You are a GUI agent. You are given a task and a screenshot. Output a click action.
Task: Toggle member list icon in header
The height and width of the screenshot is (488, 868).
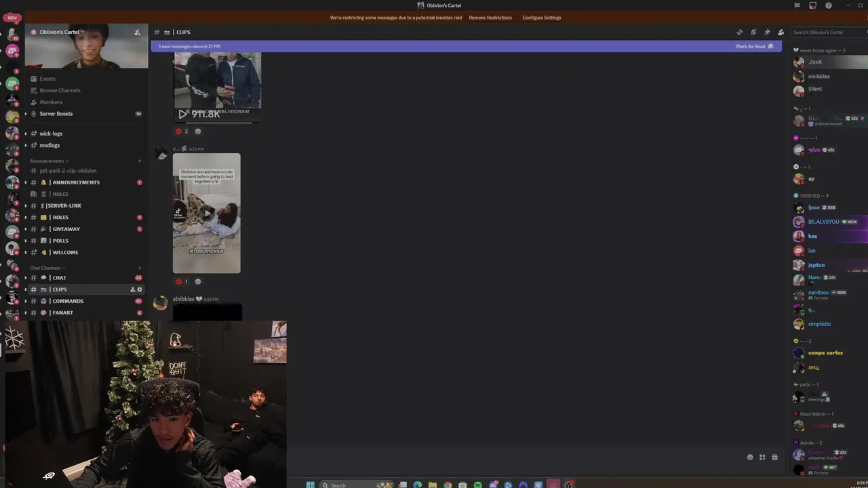coord(781,32)
